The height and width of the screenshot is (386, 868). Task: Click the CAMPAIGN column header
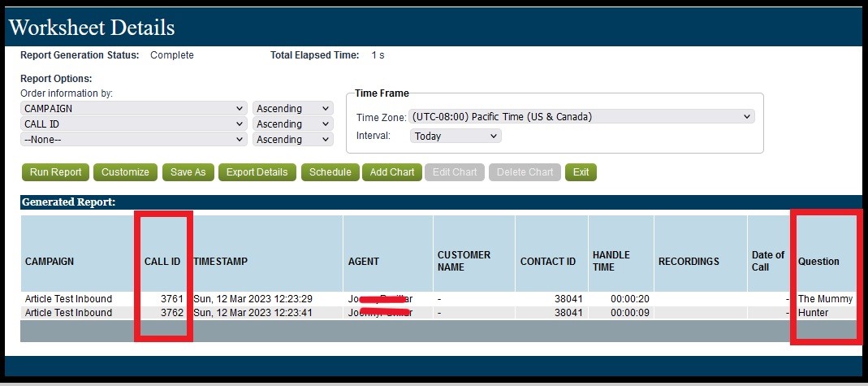(x=50, y=262)
